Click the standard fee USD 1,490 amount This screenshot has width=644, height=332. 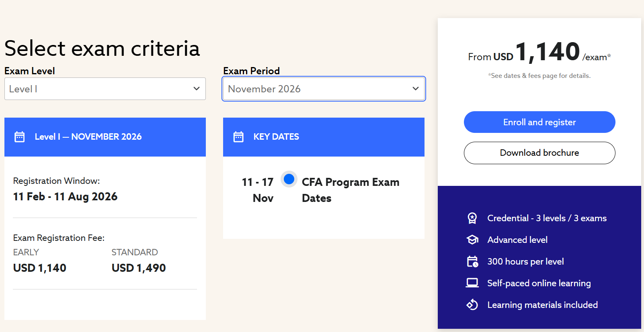[139, 268]
